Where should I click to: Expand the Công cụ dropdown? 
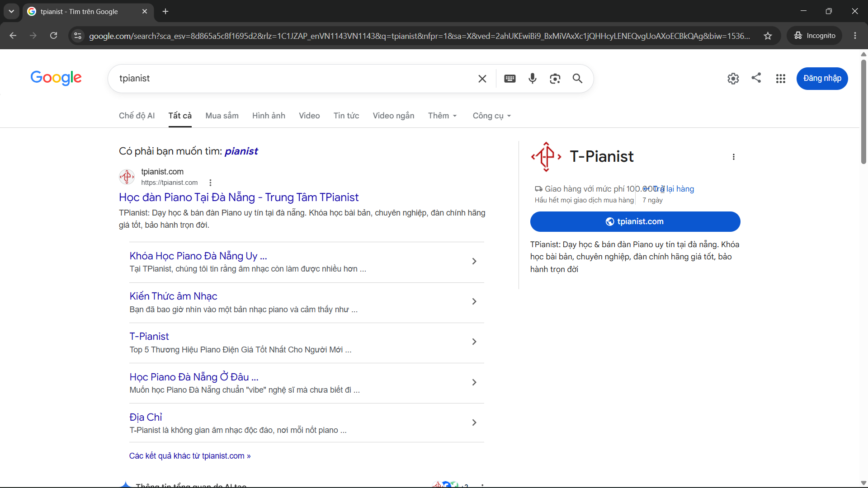click(x=492, y=116)
